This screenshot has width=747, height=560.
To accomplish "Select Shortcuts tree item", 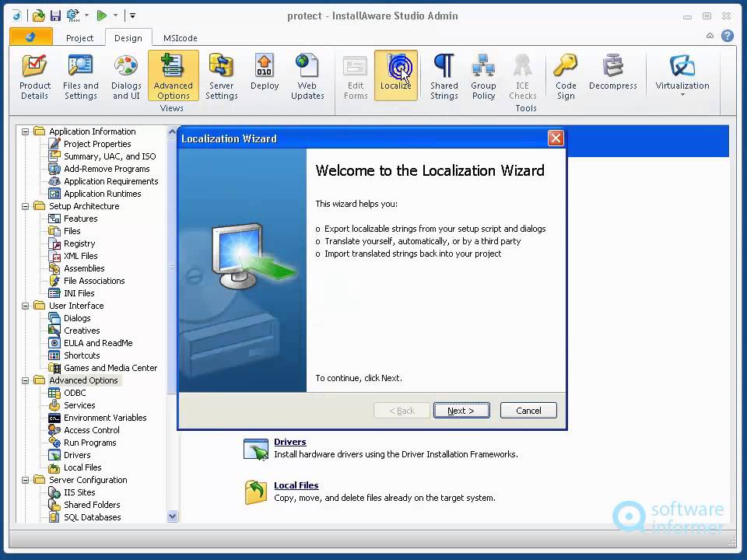I will (82, 355).
